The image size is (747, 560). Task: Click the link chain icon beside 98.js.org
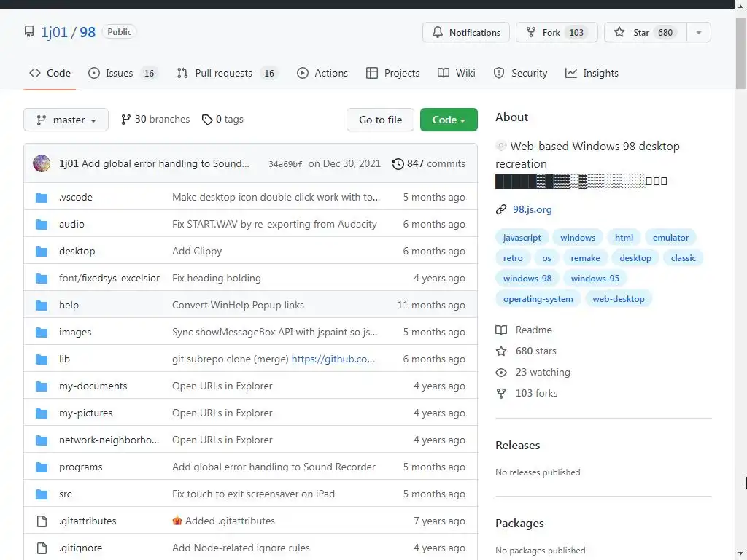(x=500, y=209)
